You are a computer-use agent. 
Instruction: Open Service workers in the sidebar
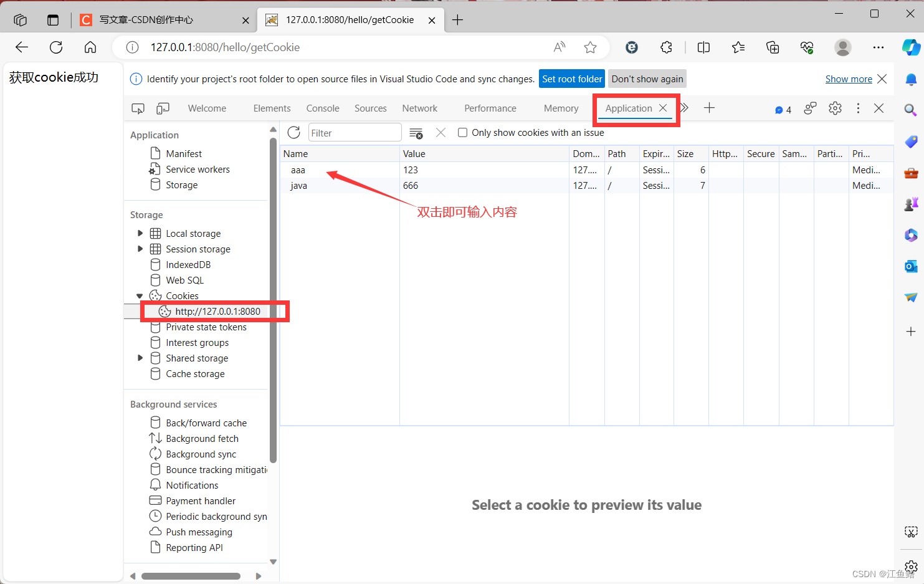pos(198,170)
